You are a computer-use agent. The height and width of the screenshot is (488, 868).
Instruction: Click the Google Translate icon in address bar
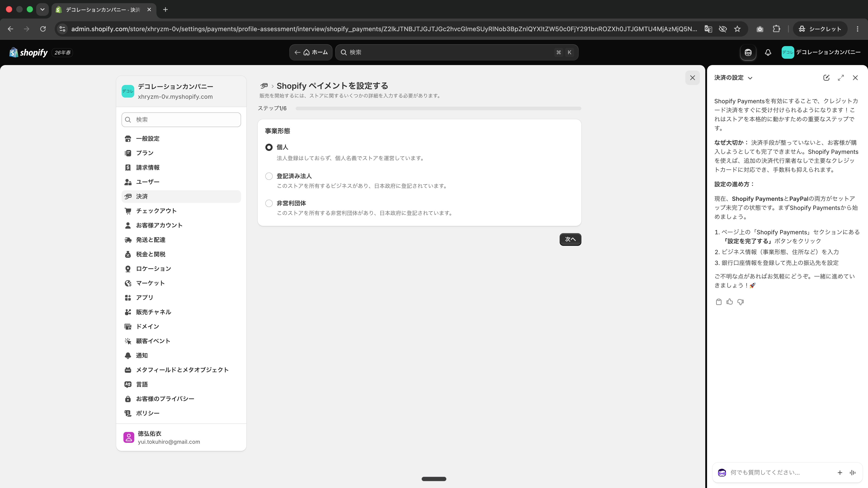[x=708, y=29]
